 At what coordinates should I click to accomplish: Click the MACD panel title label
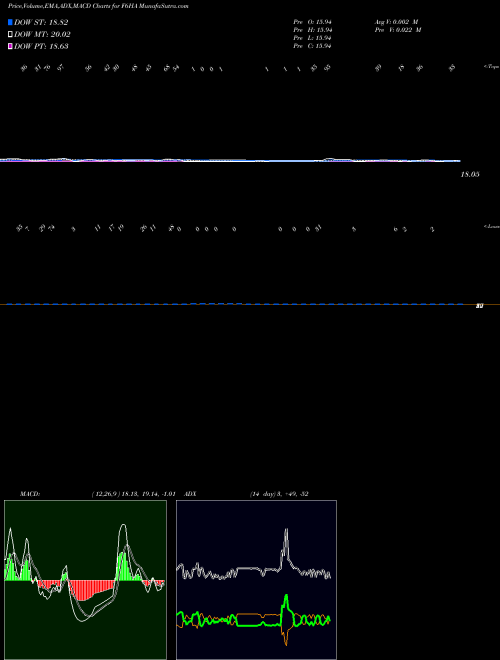click(30, 494)
